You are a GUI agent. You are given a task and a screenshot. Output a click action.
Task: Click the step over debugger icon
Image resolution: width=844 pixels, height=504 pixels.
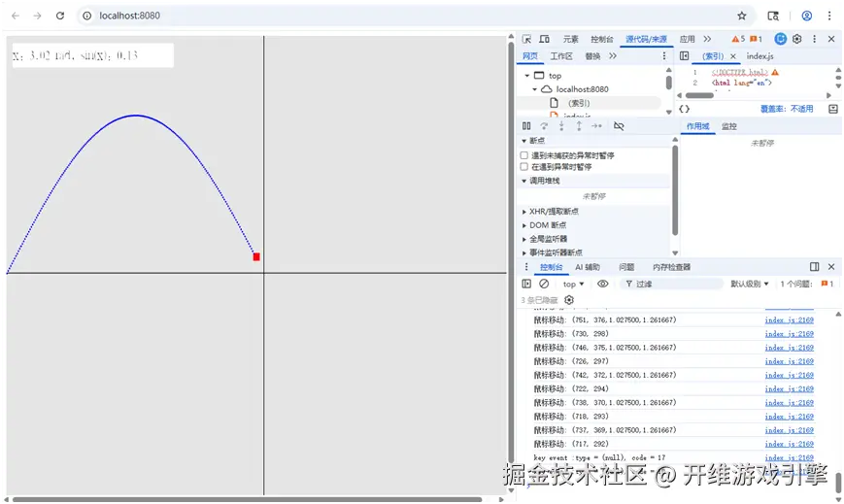(x=544, y=126)
